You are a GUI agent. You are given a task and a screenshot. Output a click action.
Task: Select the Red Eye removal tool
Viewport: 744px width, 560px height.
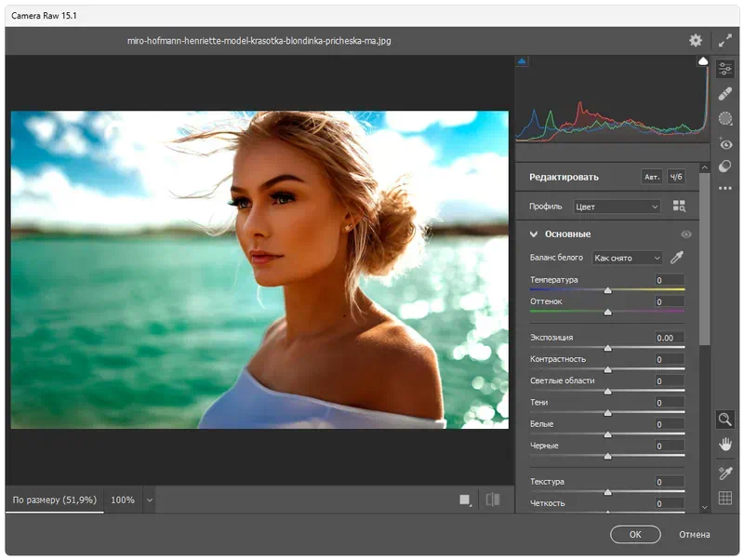724,143
